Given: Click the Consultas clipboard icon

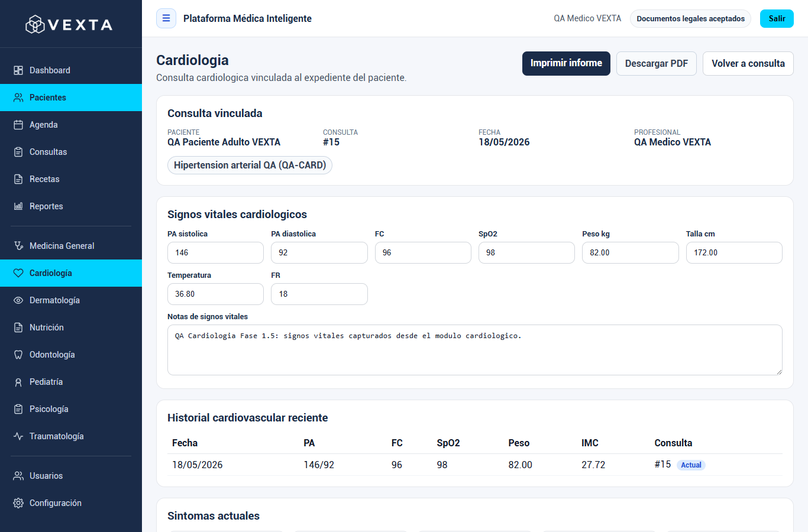Looking at the screenshot, I should click(x=18, y=152).
